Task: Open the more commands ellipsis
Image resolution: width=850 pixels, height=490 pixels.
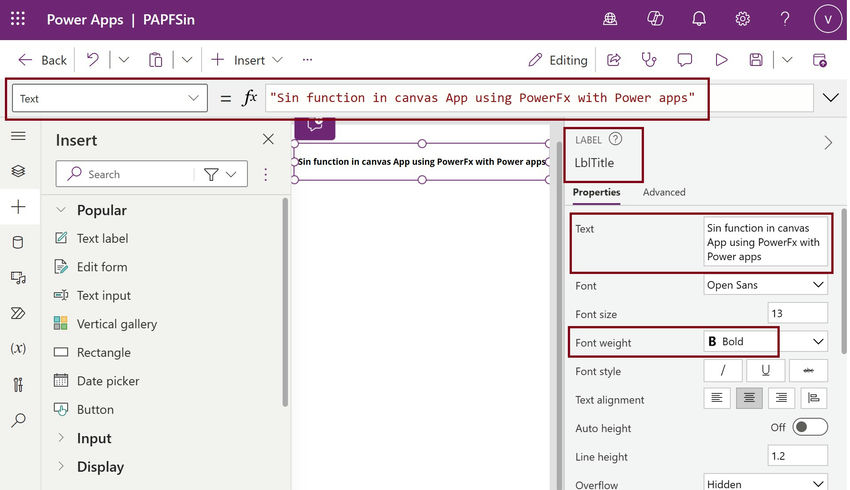Action: point(307,60)
